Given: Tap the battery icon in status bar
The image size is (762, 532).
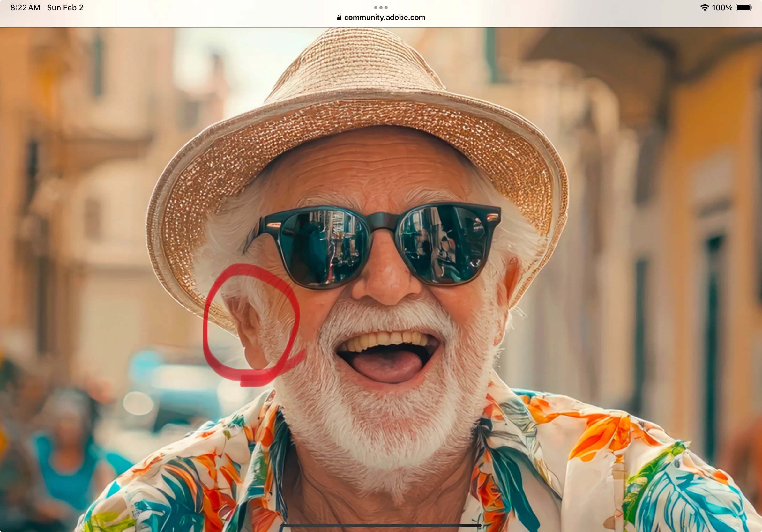Looking at the screenshot, I should [x=744, y=8].
